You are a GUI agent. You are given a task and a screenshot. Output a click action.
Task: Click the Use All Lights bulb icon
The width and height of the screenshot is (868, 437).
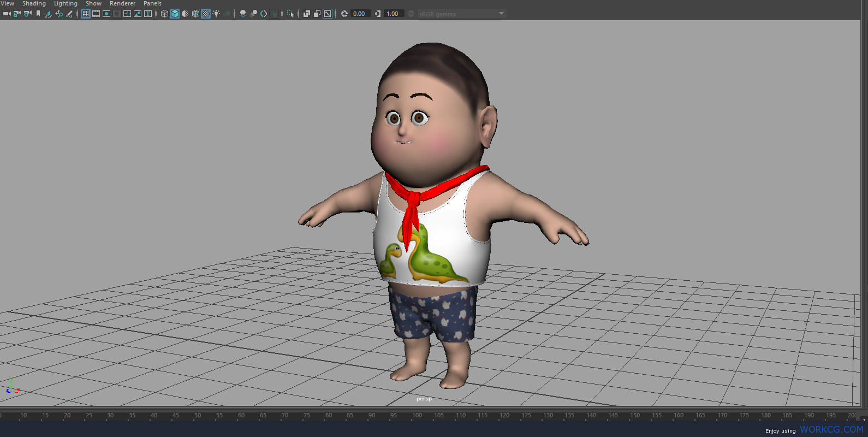(216, 14)
